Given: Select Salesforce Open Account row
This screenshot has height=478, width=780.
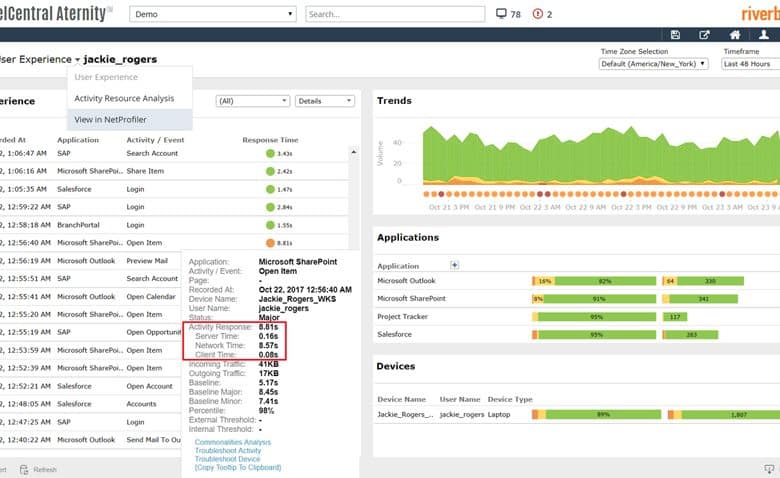Looking at the screenshot, I should coord(91,386).
